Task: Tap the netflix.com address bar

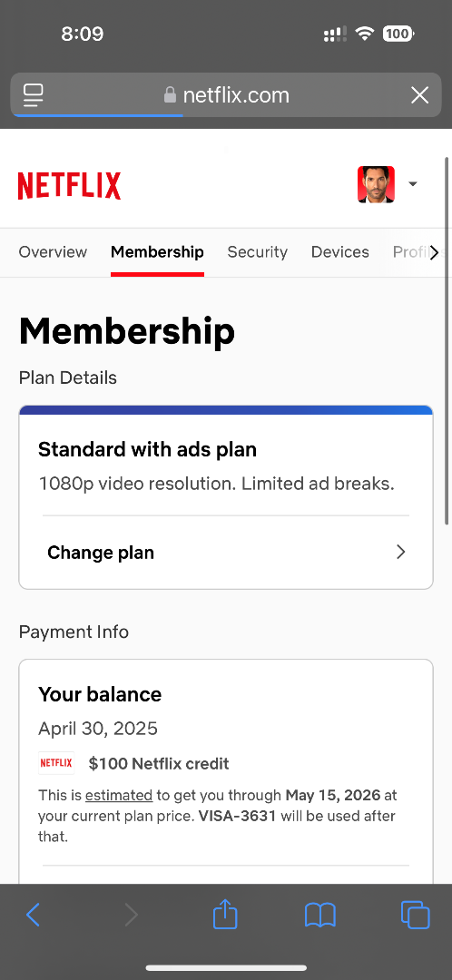Action: pyautogui.click(x=226, y=95)
